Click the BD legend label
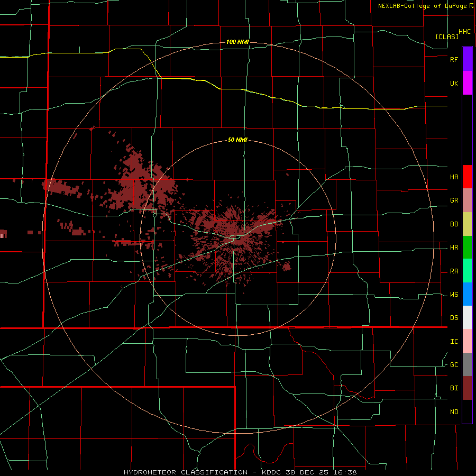 point(454,224)
